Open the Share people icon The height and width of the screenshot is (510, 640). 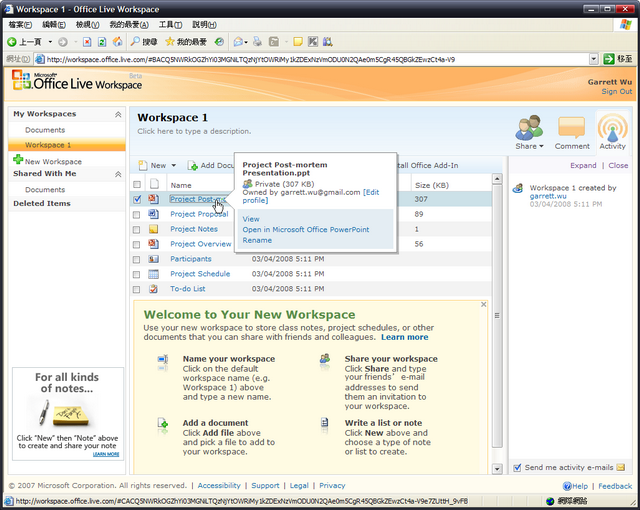529,128
